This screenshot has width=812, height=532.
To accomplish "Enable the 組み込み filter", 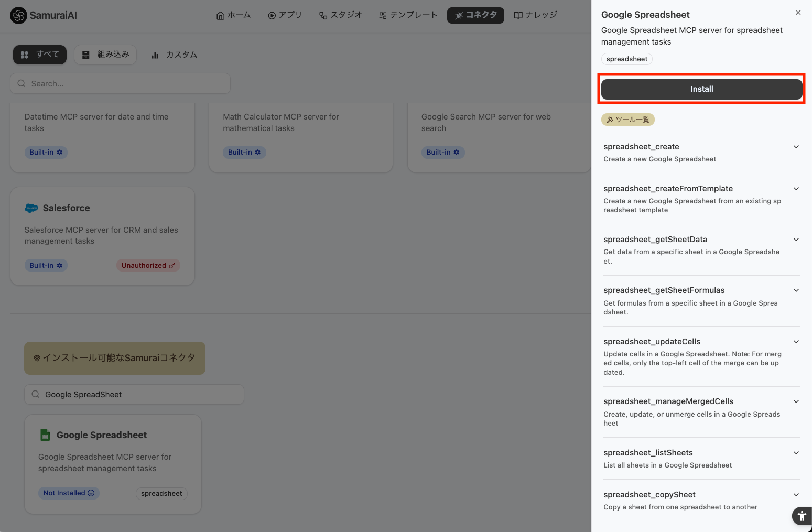I will click(x=105, y=55).
